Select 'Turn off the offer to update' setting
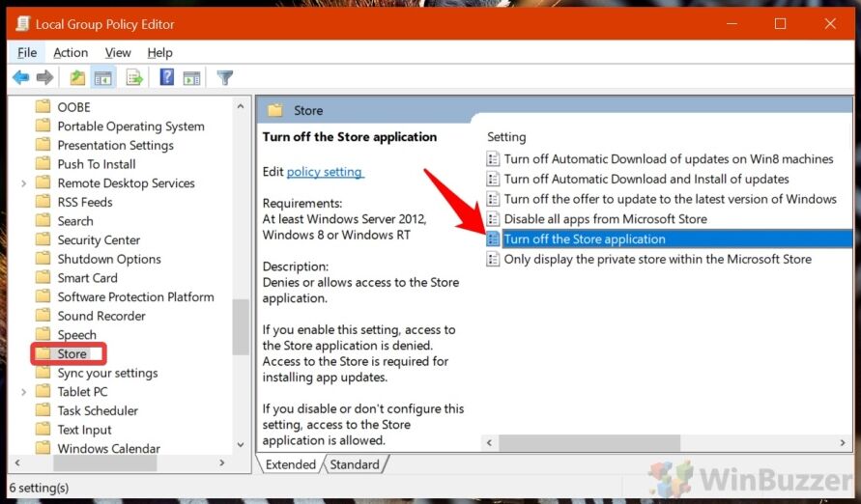861x504 pixels. point(670,199)
